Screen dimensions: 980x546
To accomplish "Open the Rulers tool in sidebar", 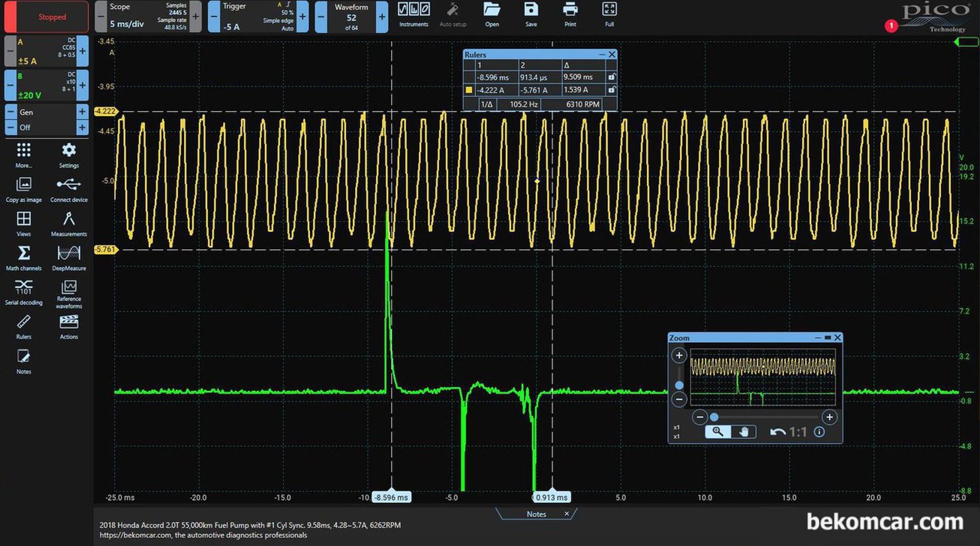I will [24, 327].
